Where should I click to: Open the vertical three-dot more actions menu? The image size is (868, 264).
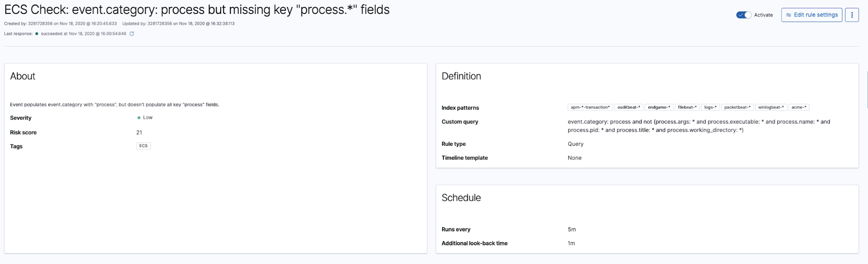(x=852, y=15)
